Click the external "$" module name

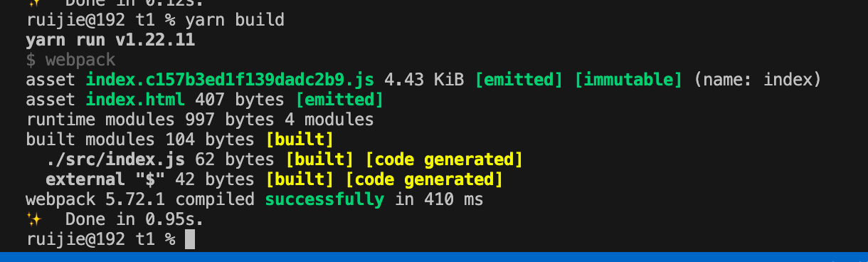tap(105, 179)
